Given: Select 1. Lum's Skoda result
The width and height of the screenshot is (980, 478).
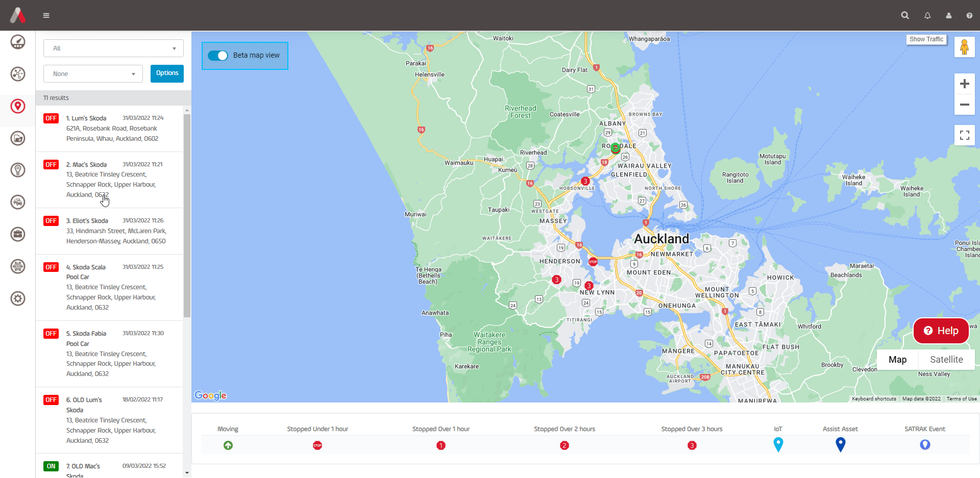Looking at the screenshot, I should [x=109, y=129].
